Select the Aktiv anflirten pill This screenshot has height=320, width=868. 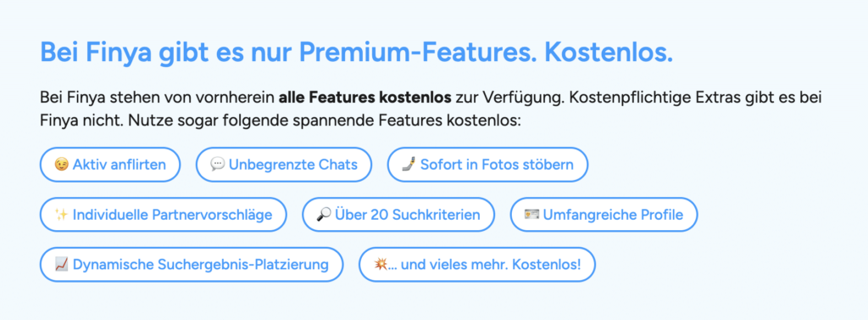pyautogui.click(x=110, y=165)
